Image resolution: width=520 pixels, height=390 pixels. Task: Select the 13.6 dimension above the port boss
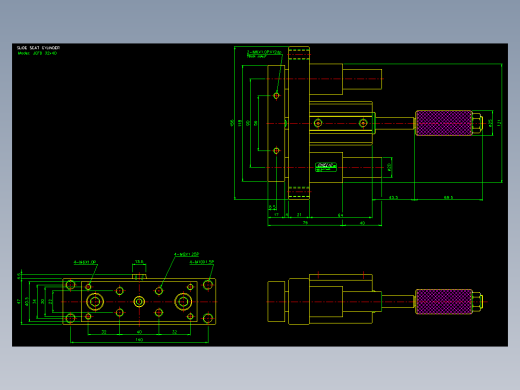(139, 262)
